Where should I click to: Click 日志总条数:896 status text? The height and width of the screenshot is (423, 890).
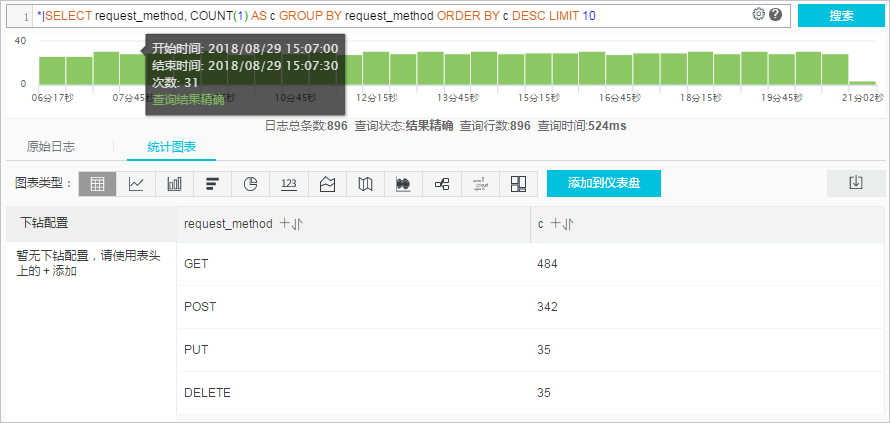[x=306, y=126]
